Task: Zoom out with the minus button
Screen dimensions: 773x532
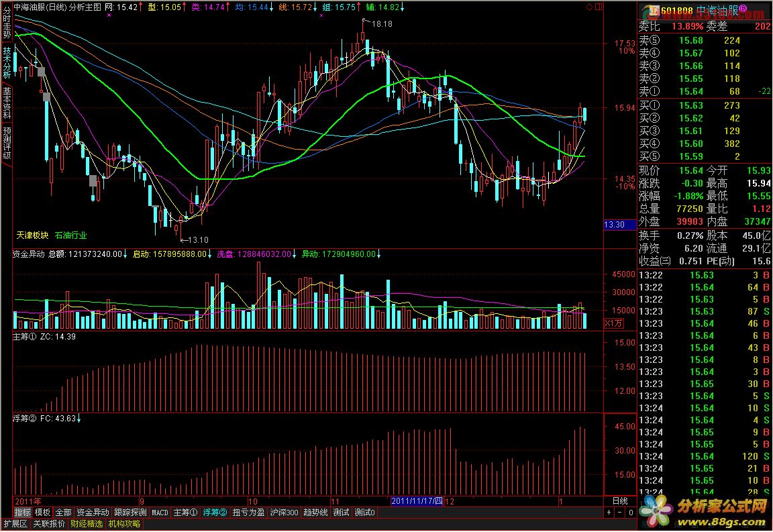Action: (x=620, y=513)
